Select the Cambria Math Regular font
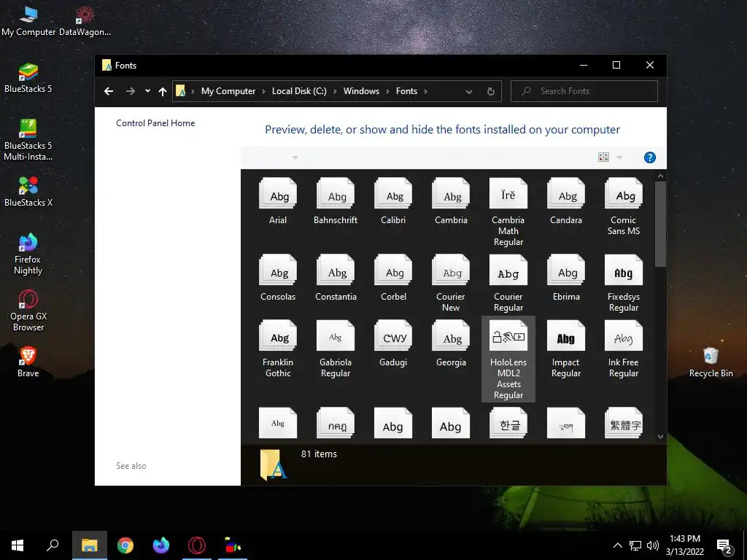 click(508, 193)
